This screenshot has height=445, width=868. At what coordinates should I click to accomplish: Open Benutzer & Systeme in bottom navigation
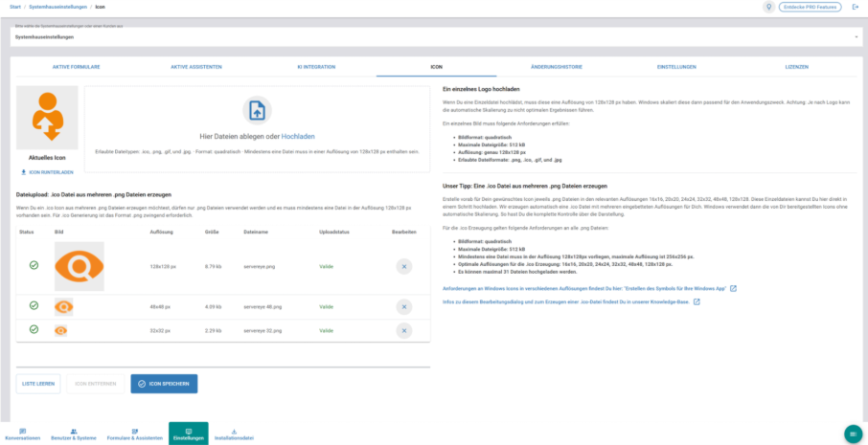pos(74,434)
